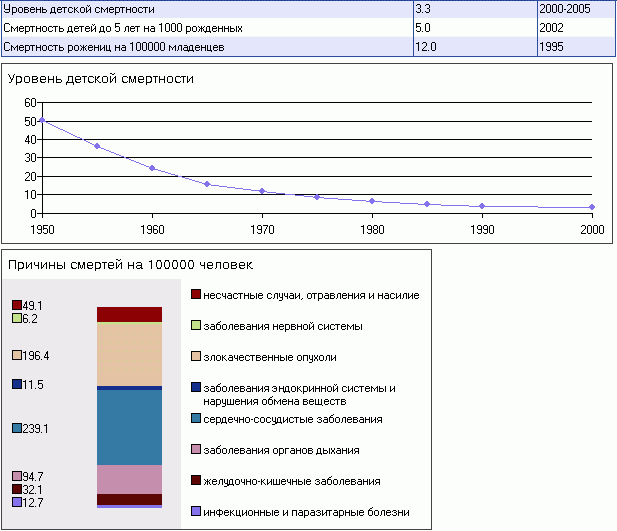Select the 1950 data point on the line
Screen dimensions: 617x531
pos(42,120)
